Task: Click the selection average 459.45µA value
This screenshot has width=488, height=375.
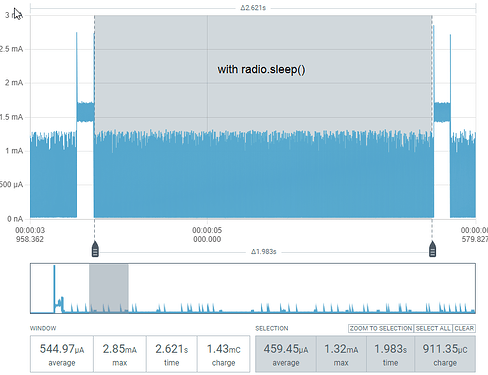Action: 286,349
